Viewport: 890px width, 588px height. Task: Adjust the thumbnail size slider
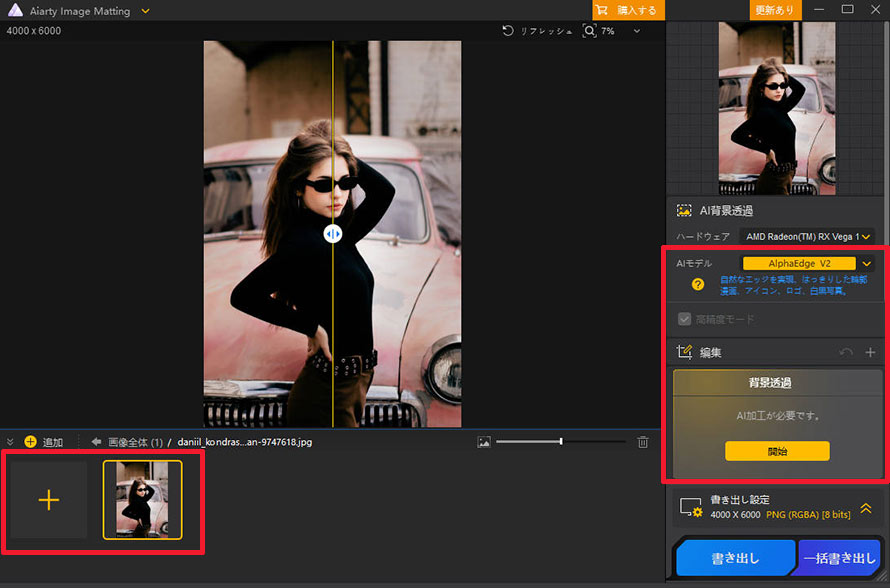pyautogui.click(x=561, y=442)
